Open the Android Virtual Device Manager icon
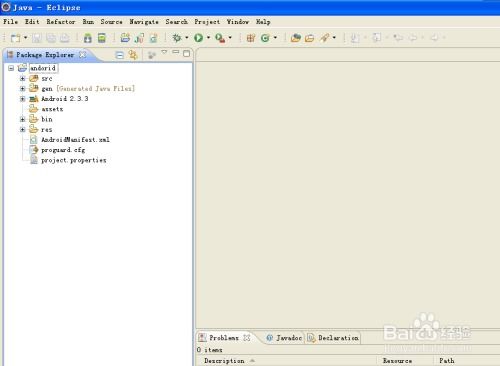500x366 pixels. point(102,38)
